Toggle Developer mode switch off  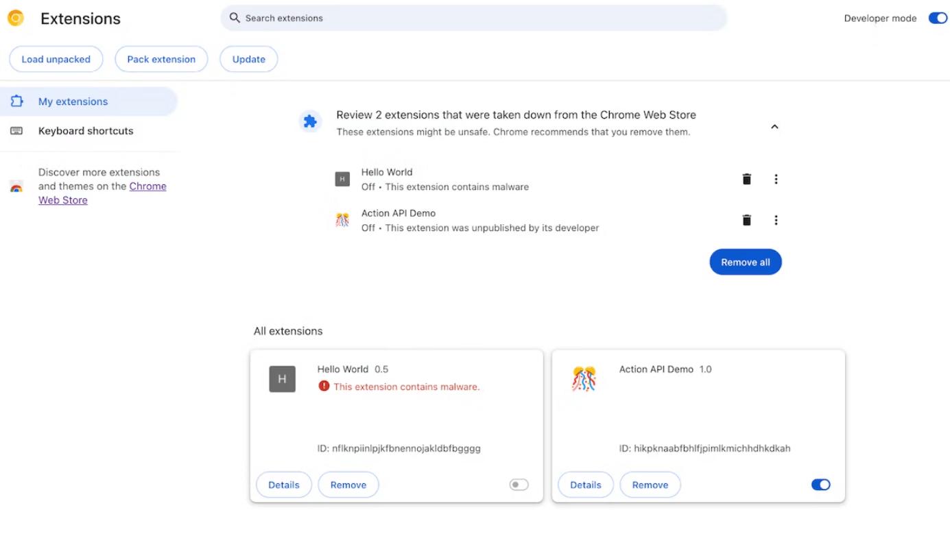[938, 19]
